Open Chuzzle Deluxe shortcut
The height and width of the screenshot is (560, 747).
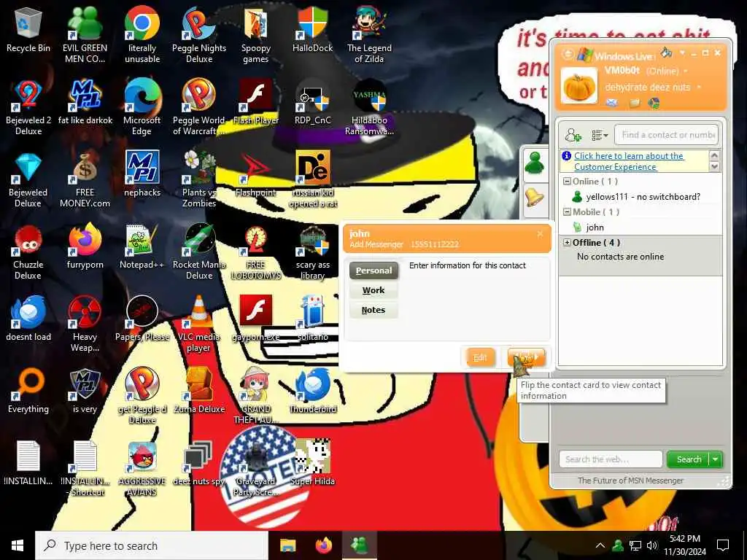point(28,252)
